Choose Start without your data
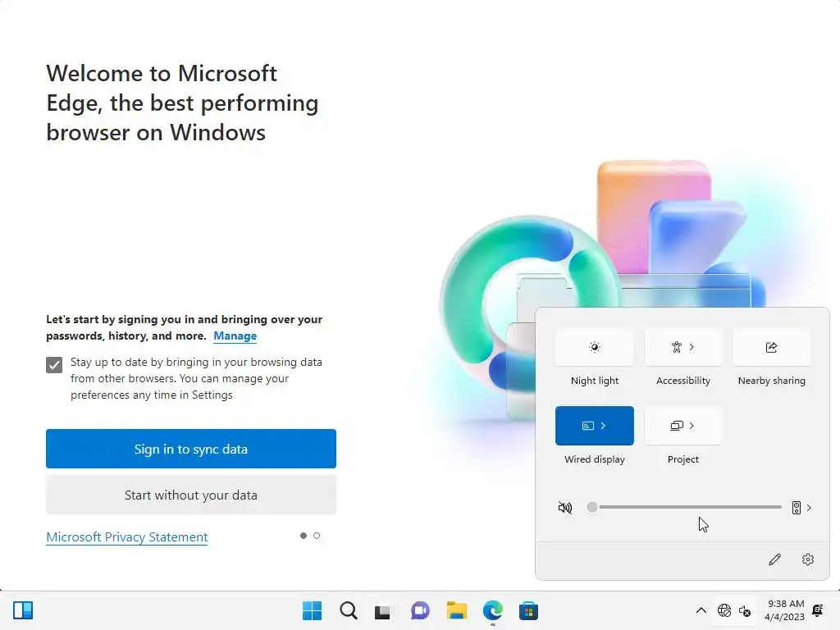Screen dimensions: 840x630 coord(190,495)
